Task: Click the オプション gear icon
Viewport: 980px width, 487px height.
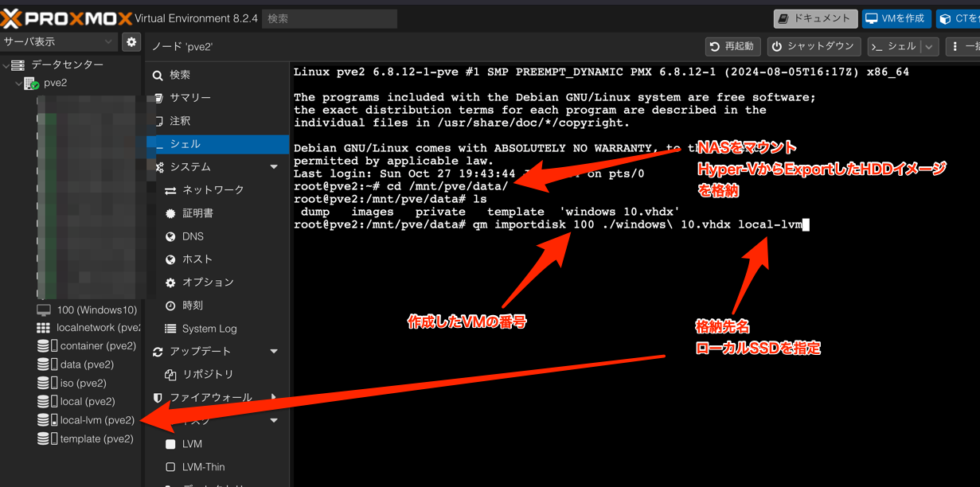Action: pyautogui.click(x=170, y=282)
